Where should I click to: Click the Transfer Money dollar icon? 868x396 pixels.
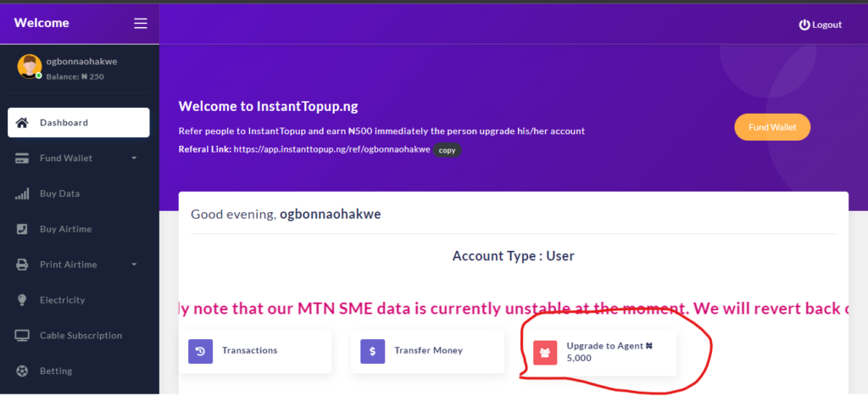373,351
